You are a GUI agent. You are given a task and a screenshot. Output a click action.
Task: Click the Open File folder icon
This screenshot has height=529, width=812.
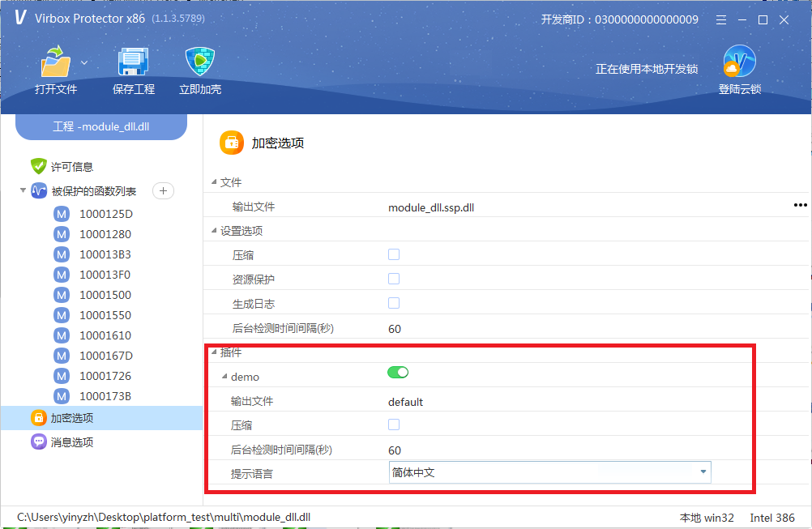(55, 62)
